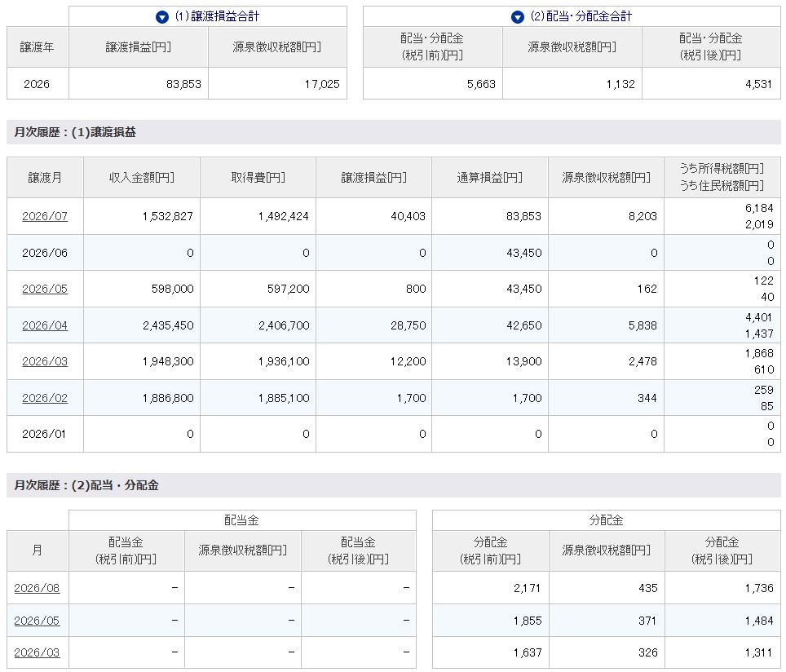The height and width of the screenshot is (672, 786).
Task: Select the 2026/04 income amount 2,435,450
Action: [x=168, y=325]
